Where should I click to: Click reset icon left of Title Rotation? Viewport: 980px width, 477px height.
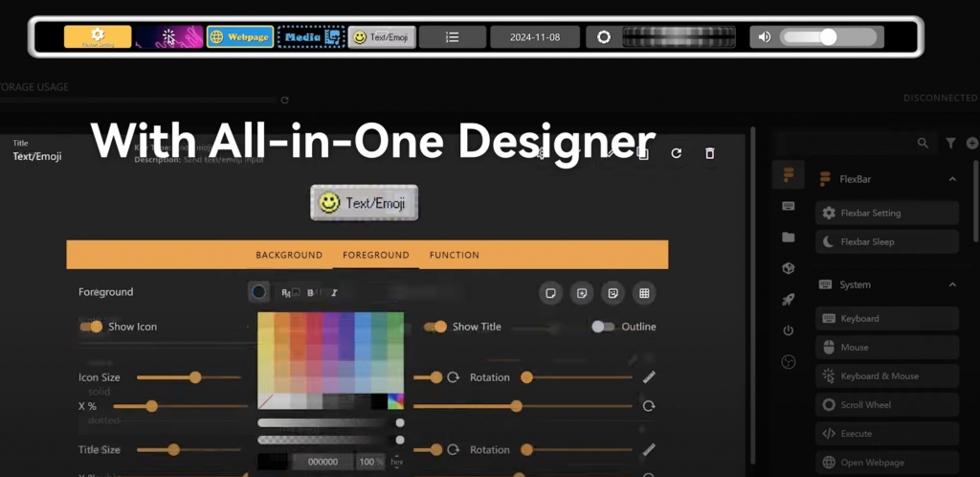coord(453,449)
